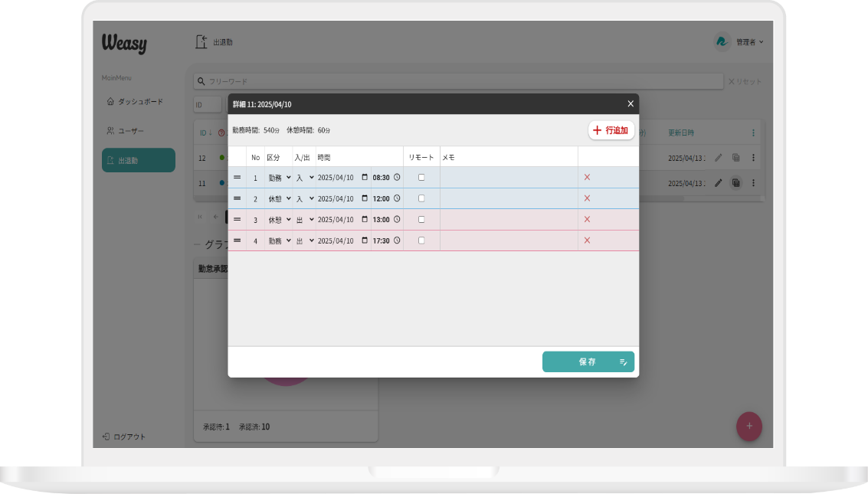Open the 管理者 user account dropdown

coord(739,42)
